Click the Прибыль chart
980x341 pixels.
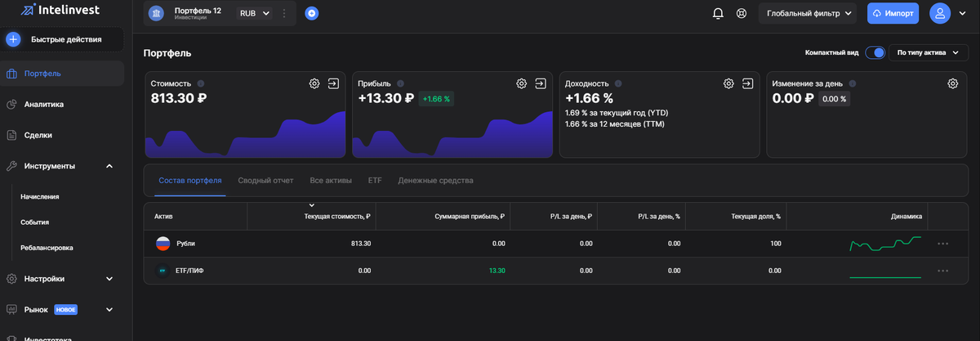(x=452, y=135)
